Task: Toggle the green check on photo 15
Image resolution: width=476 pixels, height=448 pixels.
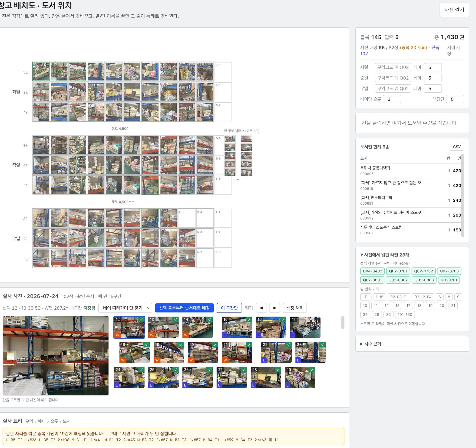Action: (249, 319)
